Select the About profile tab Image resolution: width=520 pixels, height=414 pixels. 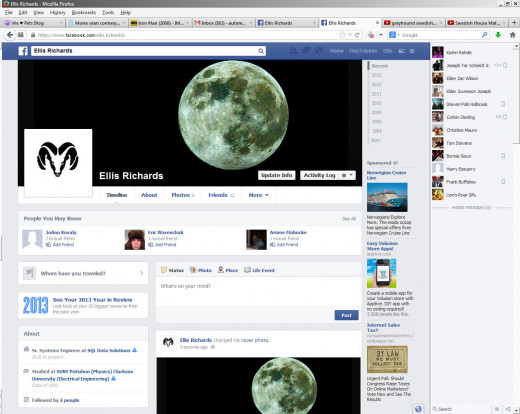pos(149,195)
